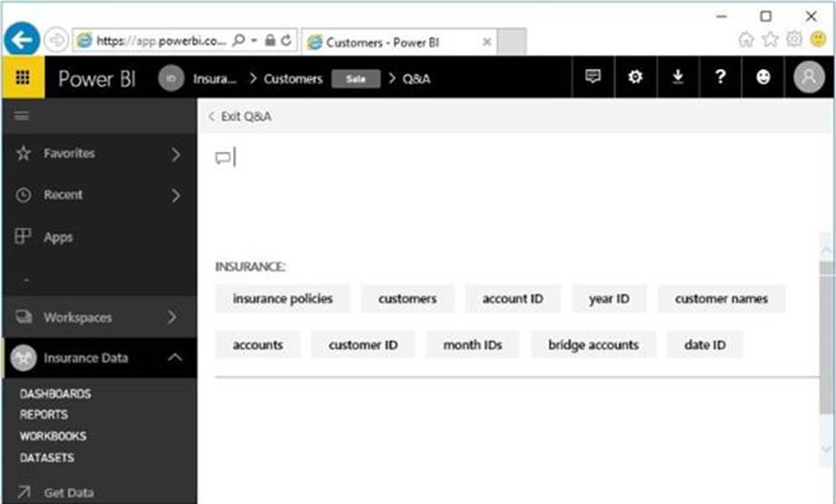Open the app launcher waffle icon
Image resolution: width=836 pixels, height=504 pixels.
(x=23, y=78)
